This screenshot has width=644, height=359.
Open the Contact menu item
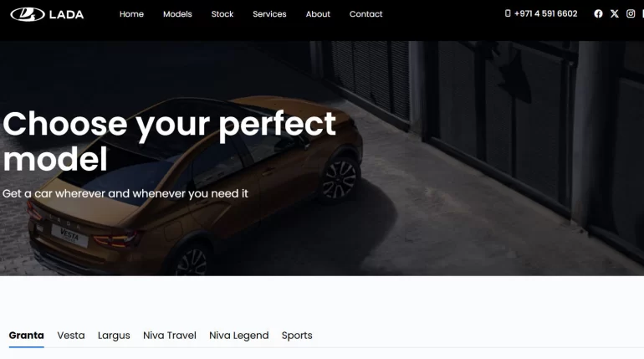(366, 14)
